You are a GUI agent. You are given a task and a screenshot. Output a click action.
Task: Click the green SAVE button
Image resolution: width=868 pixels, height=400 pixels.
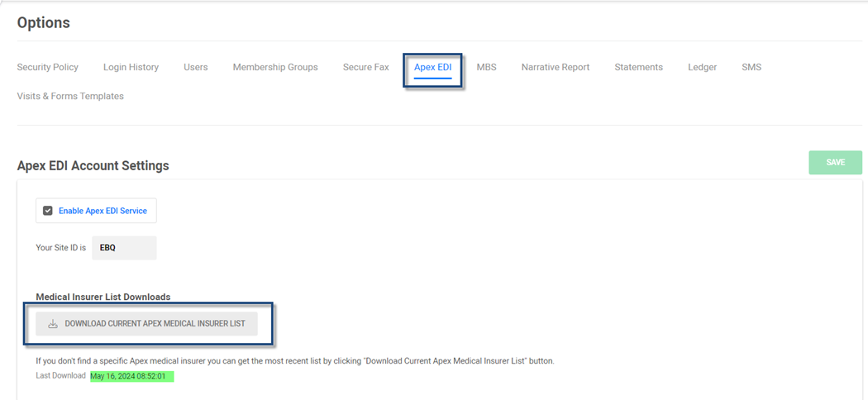point(835,163)
